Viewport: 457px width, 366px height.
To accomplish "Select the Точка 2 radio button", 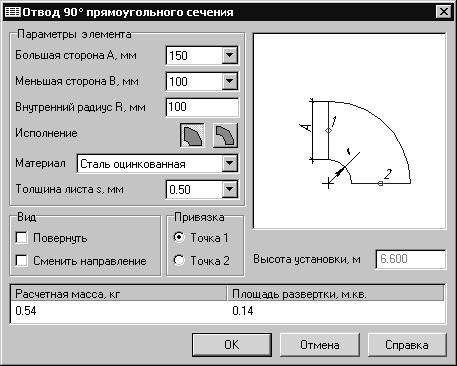I will (179, 260).
